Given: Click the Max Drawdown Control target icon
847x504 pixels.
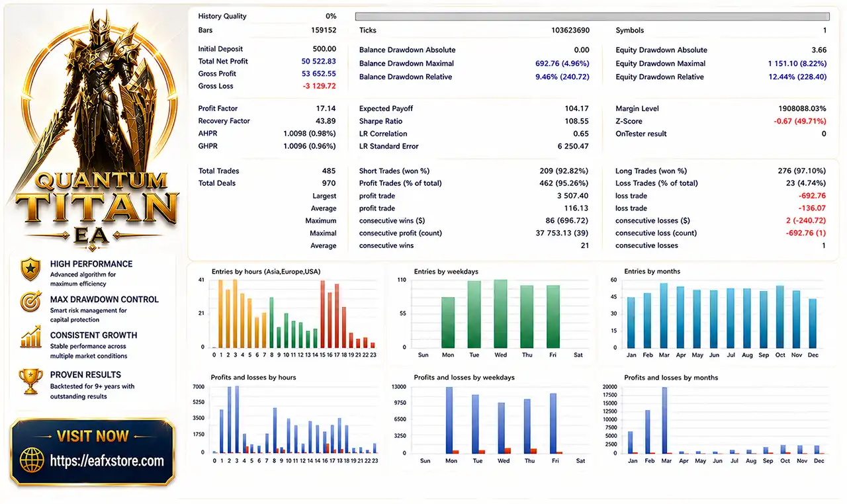Looking at the screenshot, I should point(30,302).
